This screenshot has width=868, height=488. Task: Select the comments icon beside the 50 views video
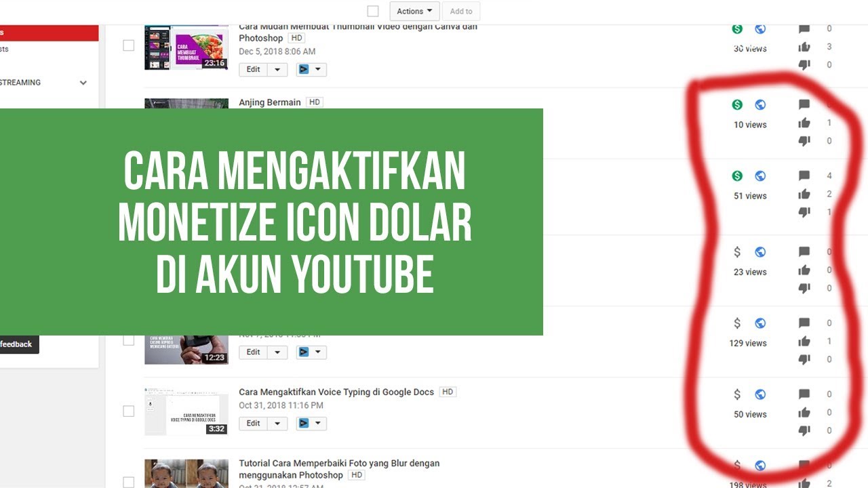[x=805, y=394]
